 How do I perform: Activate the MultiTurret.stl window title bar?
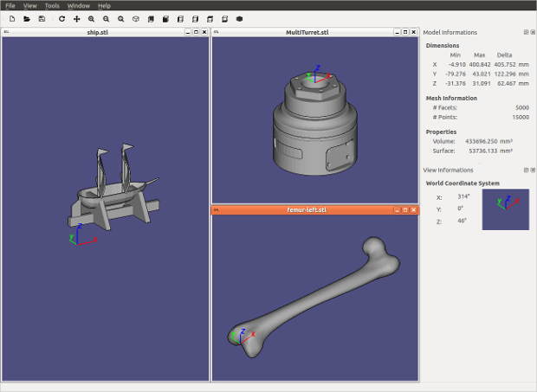click(307, 32)
